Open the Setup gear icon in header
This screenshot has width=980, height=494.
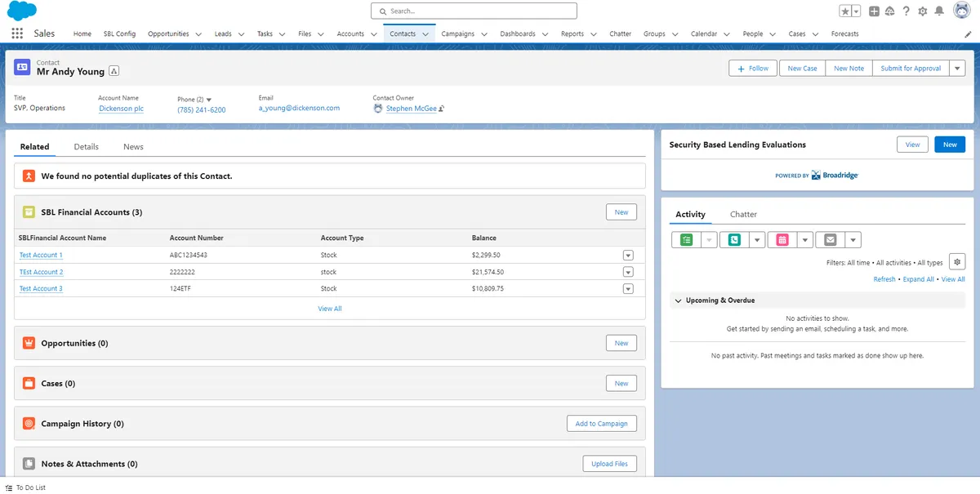(922, 11)
